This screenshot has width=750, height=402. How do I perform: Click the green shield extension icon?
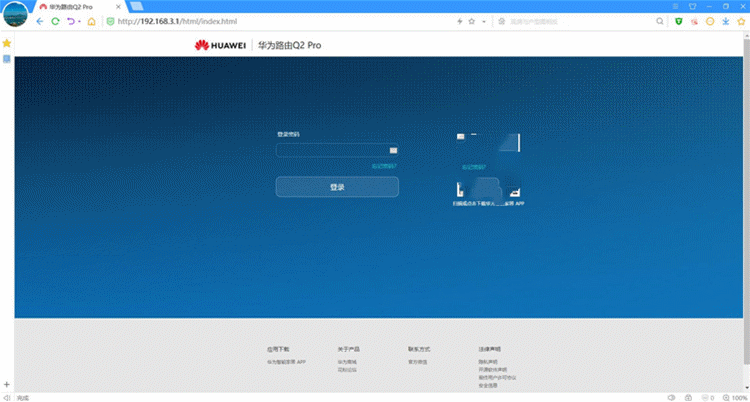(679, 21)
